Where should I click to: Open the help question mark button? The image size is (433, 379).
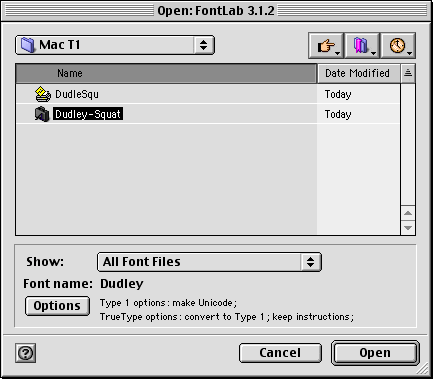coord(26,353)
